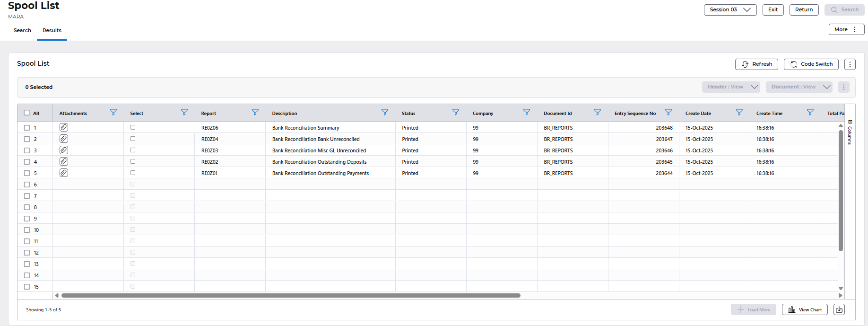
Task: Switch to the Search tab
Action: (22, 30)
